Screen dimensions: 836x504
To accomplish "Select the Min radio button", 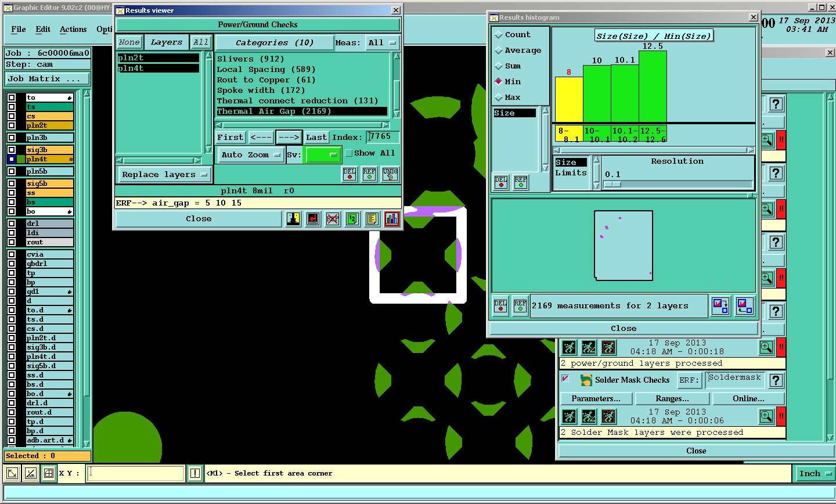I will point(499,81).
